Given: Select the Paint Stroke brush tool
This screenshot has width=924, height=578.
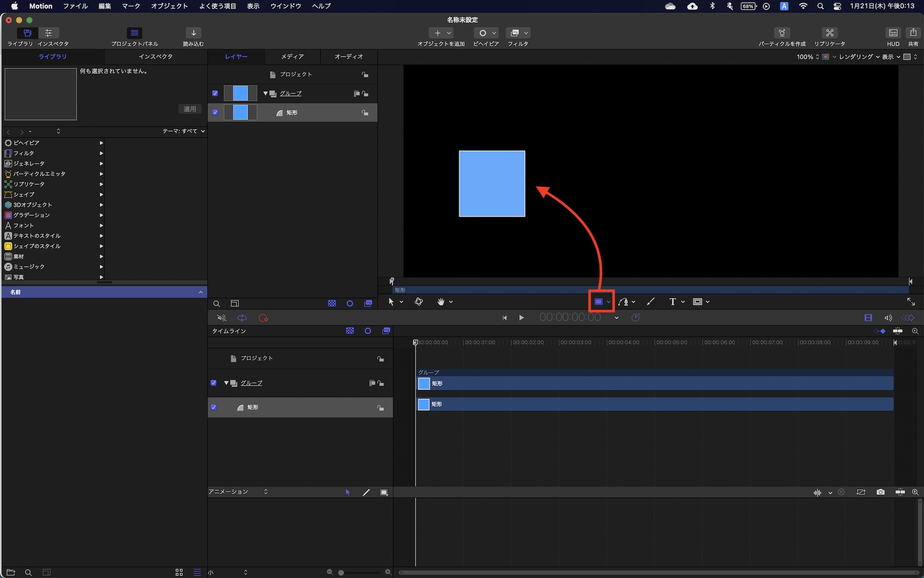Looking at the screenshot, I should tap(650, 302).
